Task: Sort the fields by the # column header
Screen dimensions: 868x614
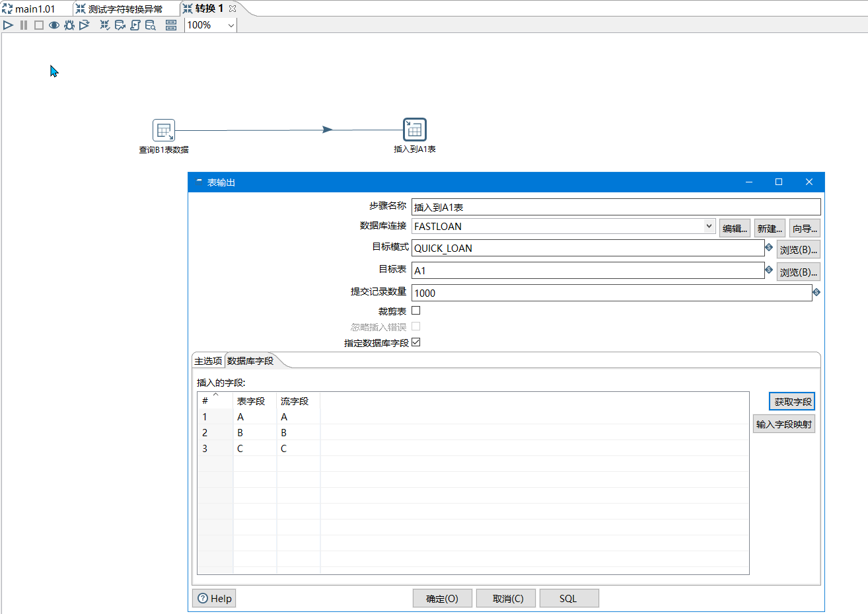Action: tap(215, 401)
